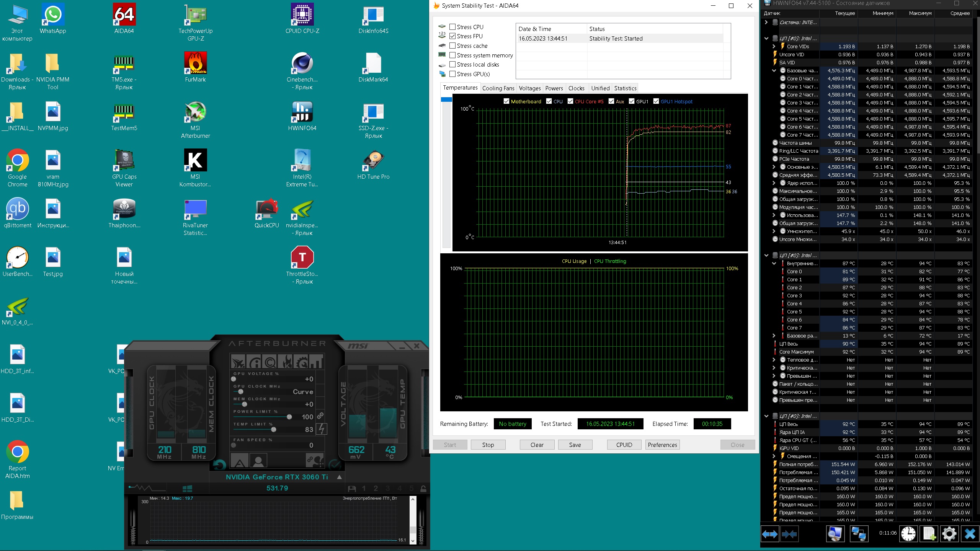The height and width of the screenshot is (551, 980).
Task: Enable Stress system memory checkbox
Action: coord(452,55)
